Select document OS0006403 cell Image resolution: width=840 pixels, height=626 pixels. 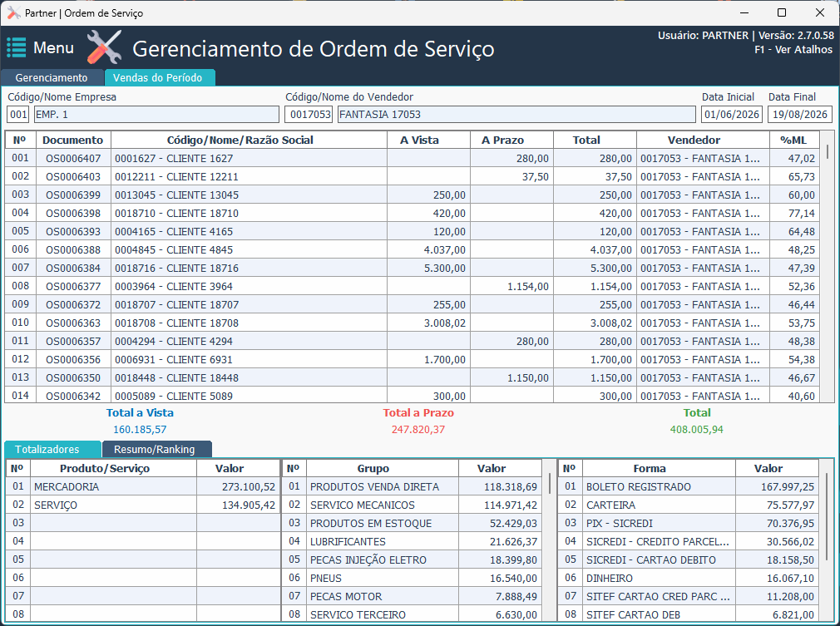tap(73, 177)
